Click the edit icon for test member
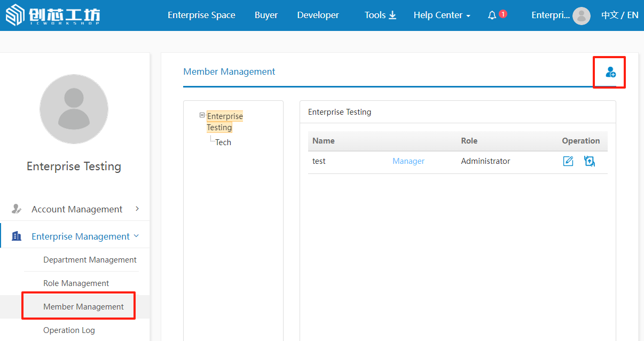This screenshot has width=644, height=341. [x=568, y=161]
